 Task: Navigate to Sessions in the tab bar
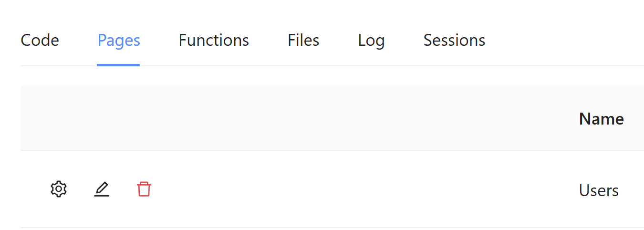[x=454, y=41]
